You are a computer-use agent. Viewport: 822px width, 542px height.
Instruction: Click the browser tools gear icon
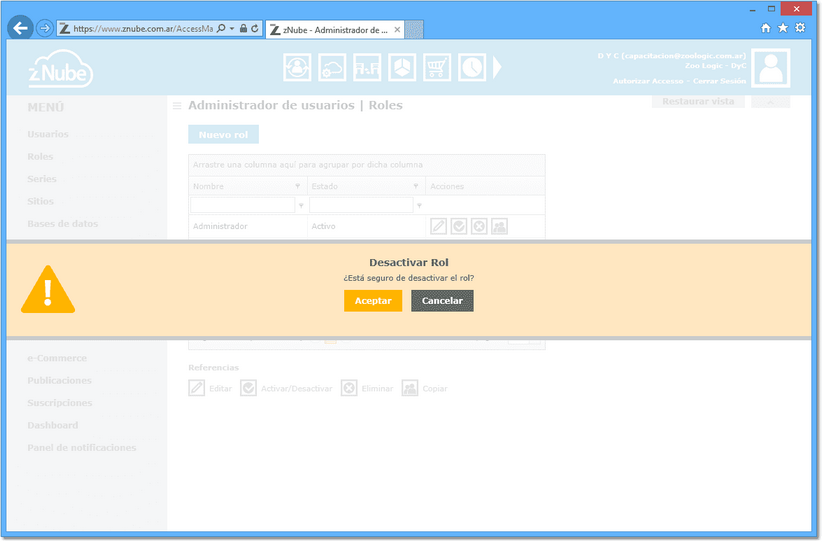(800, 28)
